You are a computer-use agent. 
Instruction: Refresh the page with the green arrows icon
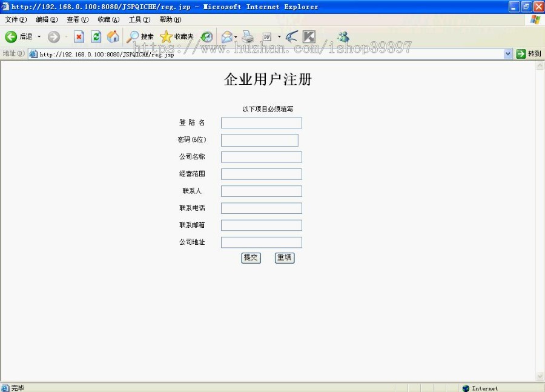click(x=96, y=36)
